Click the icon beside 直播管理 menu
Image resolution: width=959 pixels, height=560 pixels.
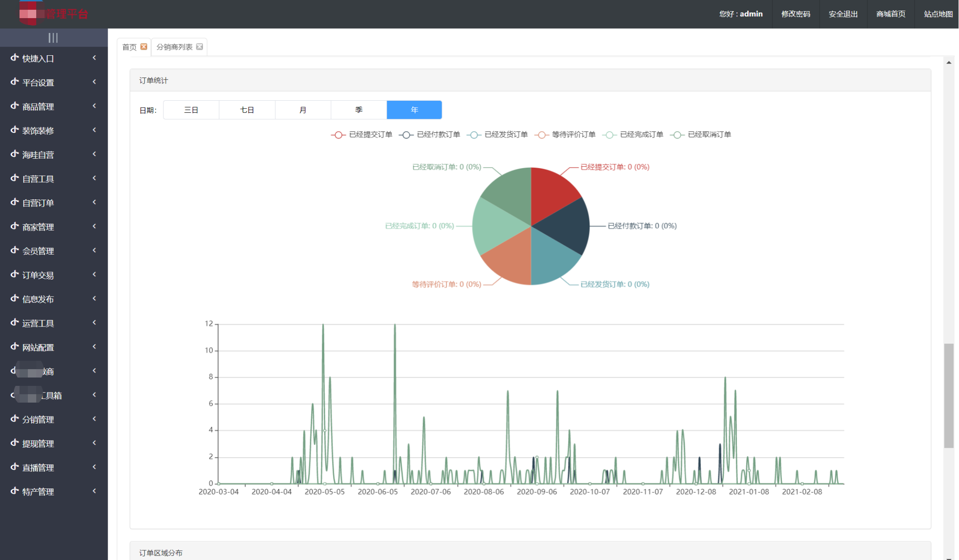point(14,467)
